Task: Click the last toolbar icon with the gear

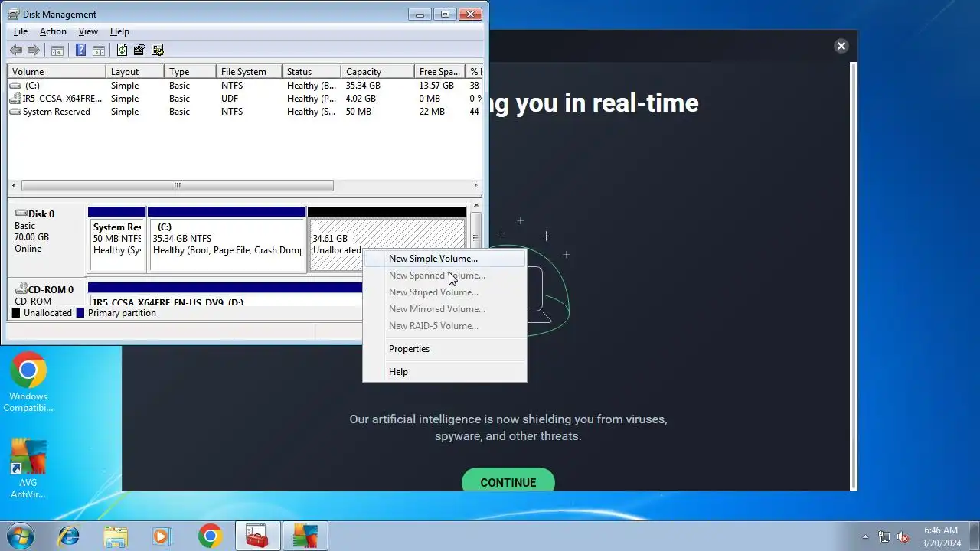Action: [x=158, y=51]
